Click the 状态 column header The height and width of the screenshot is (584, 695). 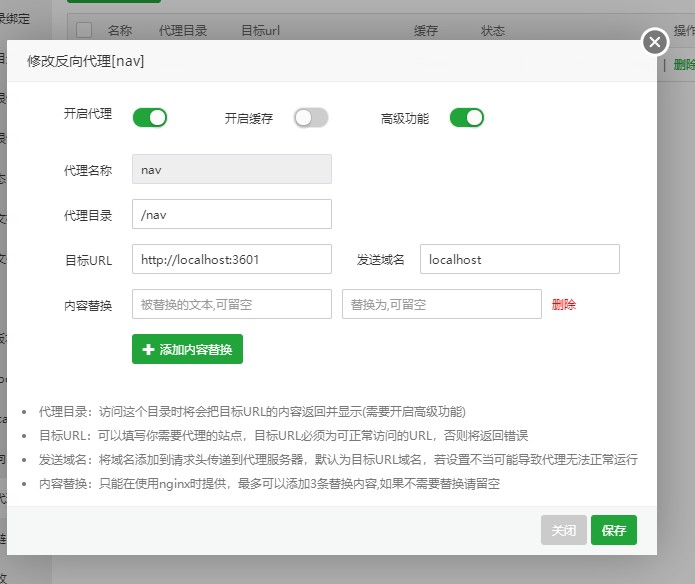(x=493, y=31)
